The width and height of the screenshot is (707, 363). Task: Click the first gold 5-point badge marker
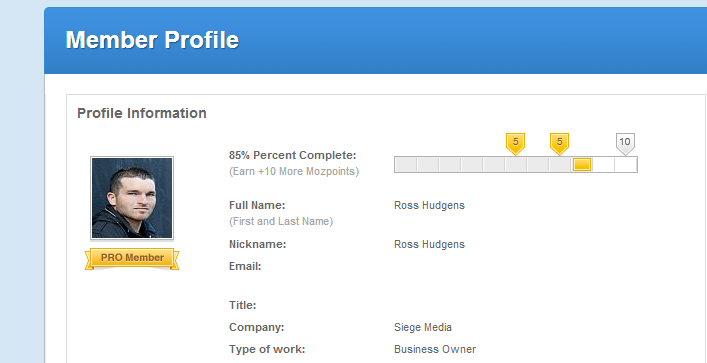coord(515,143)
